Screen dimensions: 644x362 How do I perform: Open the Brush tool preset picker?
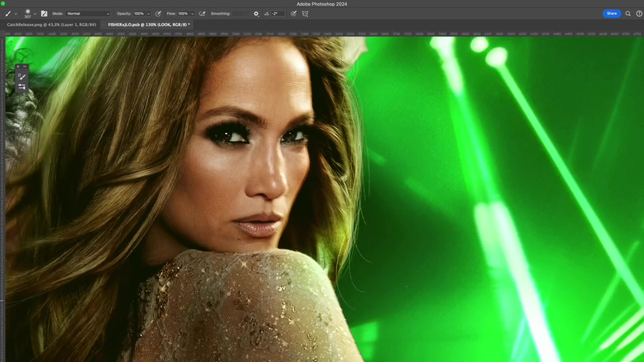point(8,14)
